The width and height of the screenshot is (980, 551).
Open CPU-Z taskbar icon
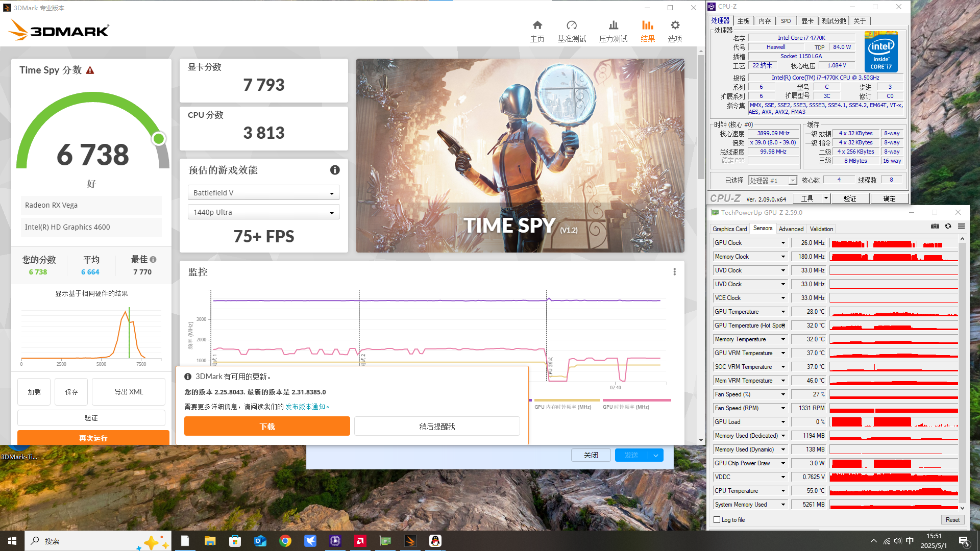(x=335, y=541)
